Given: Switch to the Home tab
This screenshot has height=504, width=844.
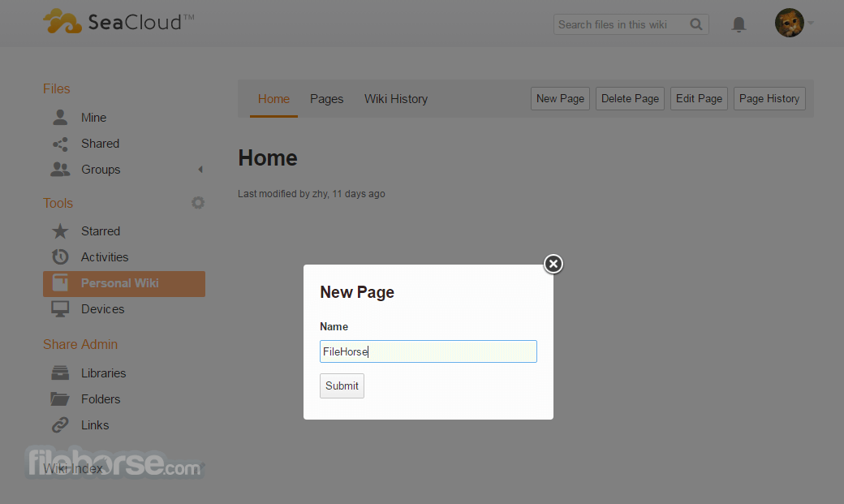Looking at the screenshot, I should point(273,99).
